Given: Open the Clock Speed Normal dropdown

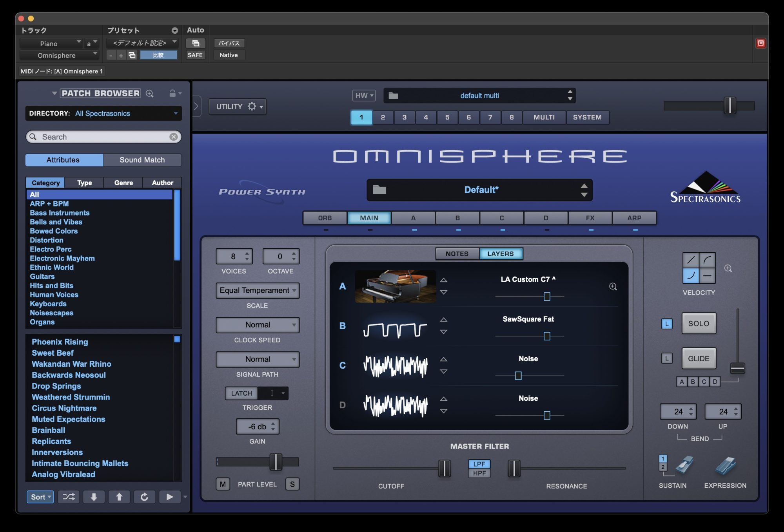Looking at the screenshot, I should [258, 325].
